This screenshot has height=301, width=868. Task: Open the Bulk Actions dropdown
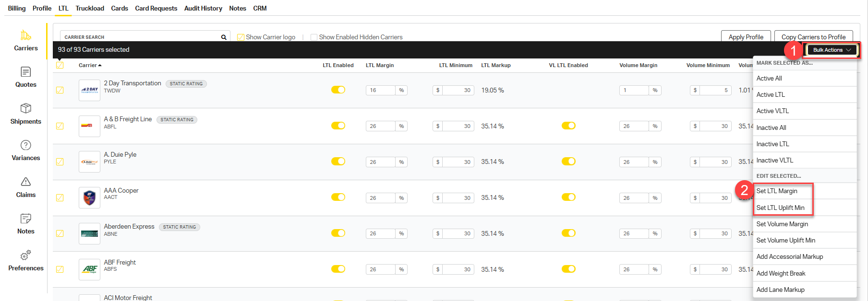pos(832,50)
